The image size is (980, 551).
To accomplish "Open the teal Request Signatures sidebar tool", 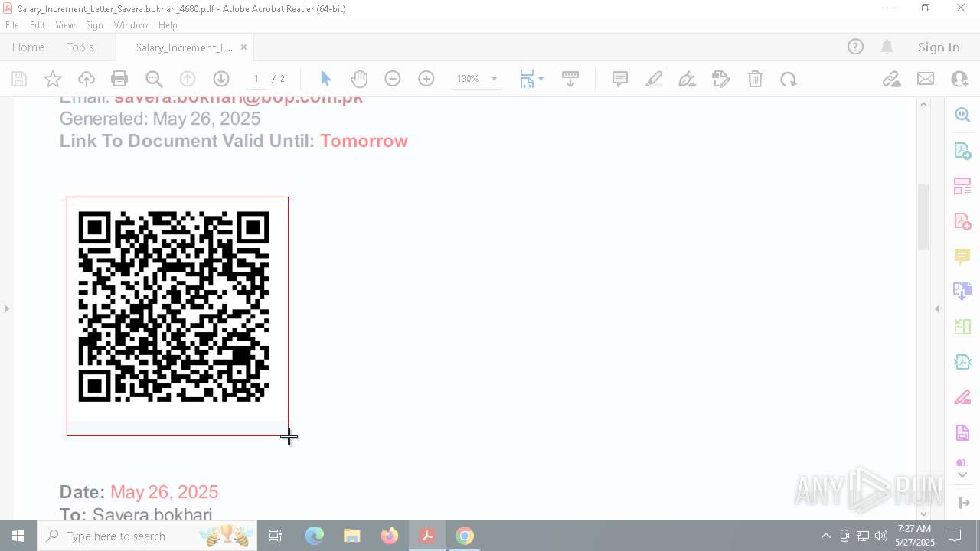I will pyautogui.click(x=962, y=362).
